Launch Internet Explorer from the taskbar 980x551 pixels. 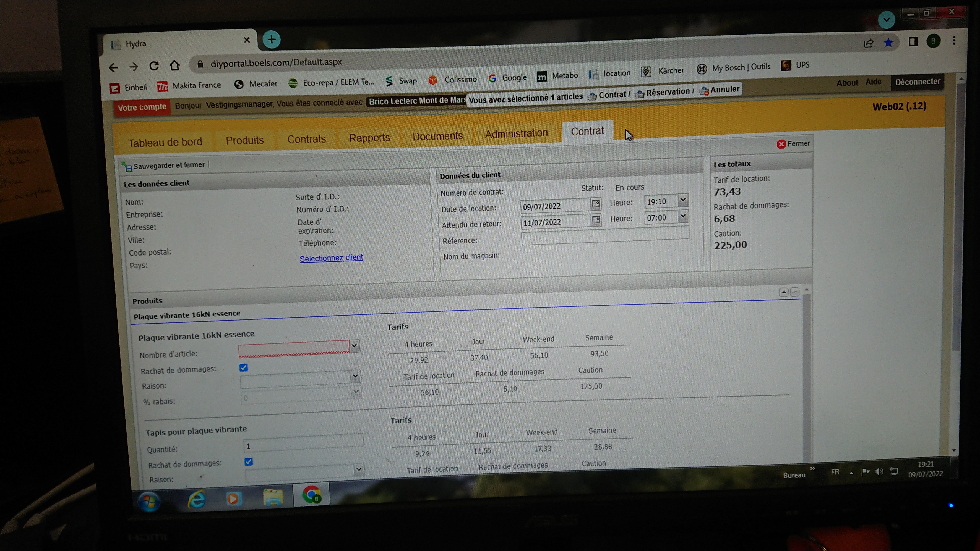(197, 499)
